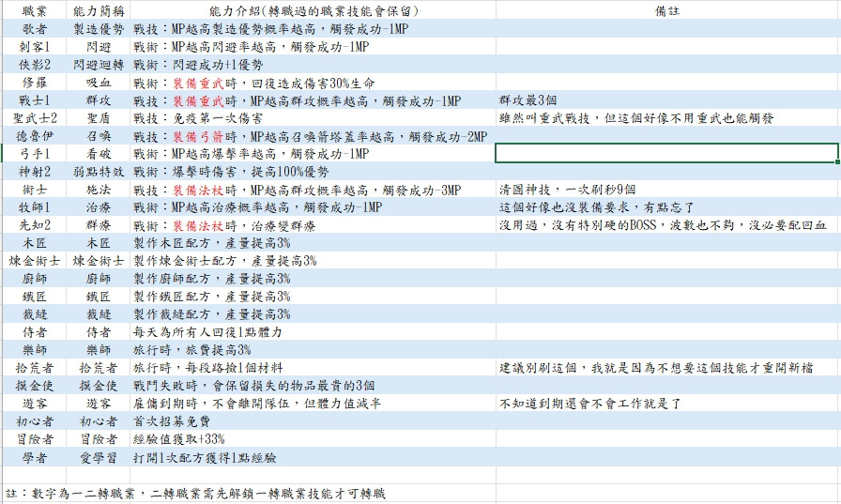This screenshot has width=841, height=504.
Task: Select the cell 製作裁縫配方，產量提高3%
Action: click(x=313, y=314)
